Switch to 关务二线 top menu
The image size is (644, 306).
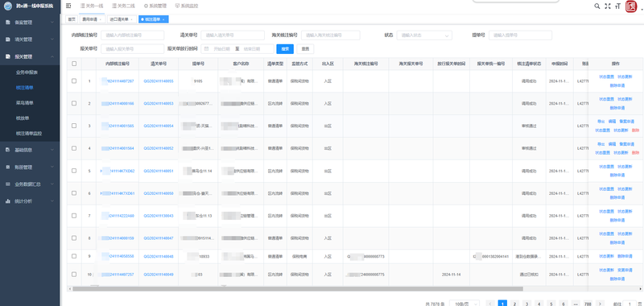[123, 6]
